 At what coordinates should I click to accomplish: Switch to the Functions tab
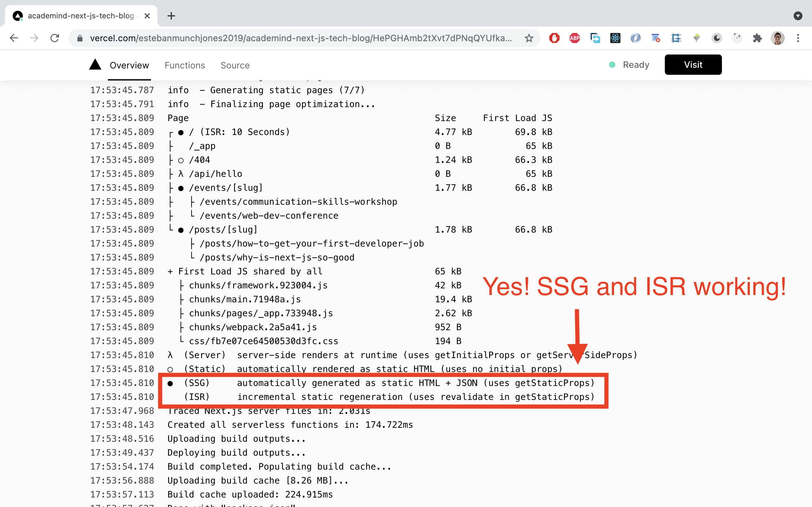[x=185, y=65]
